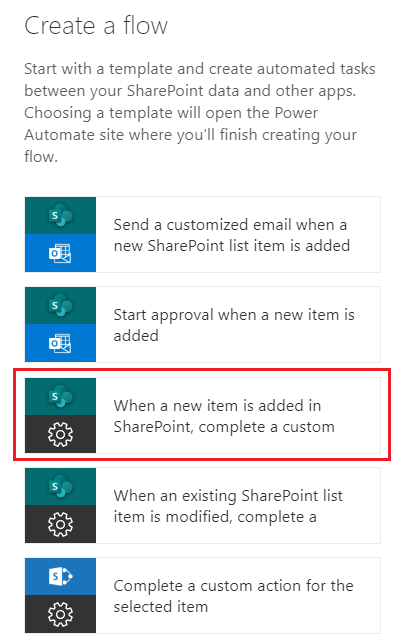Click gear icon on item modified template
This screenshot has height=641, width=402.
pos(60,524)
